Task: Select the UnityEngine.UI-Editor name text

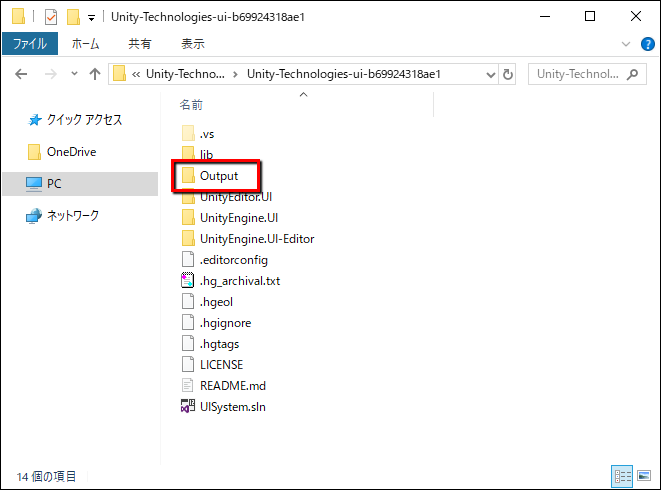Action: (x=257, y=239)
